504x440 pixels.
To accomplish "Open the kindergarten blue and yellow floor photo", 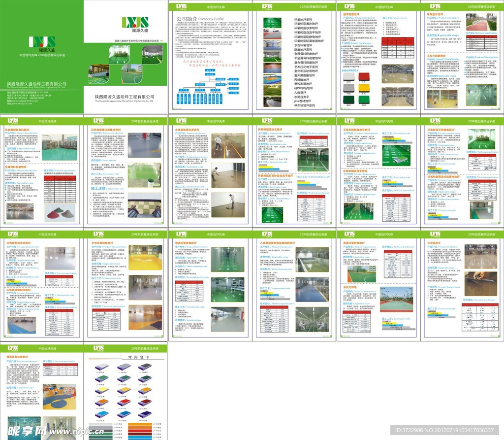I will tap(60, 397).
